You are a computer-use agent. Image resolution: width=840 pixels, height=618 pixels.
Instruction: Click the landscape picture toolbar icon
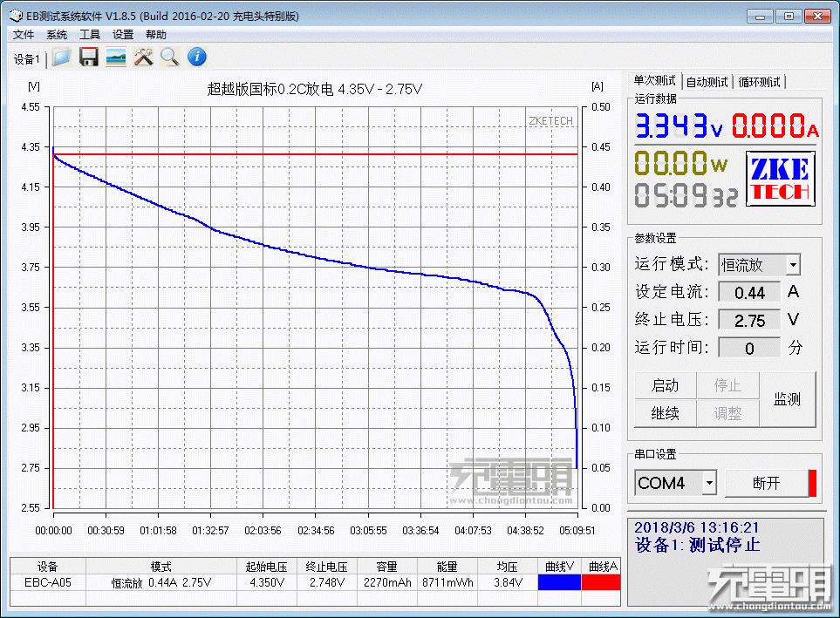coord(116,57)
